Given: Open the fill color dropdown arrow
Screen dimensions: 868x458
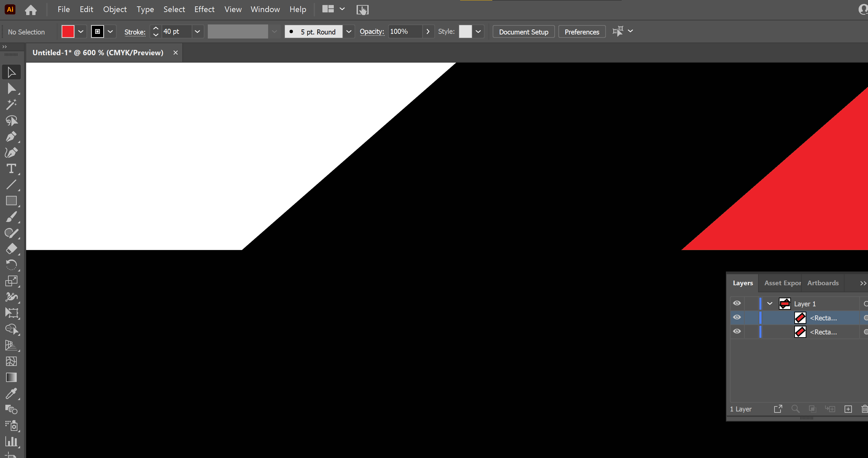Looking at the screenshot, I should 81,31.
